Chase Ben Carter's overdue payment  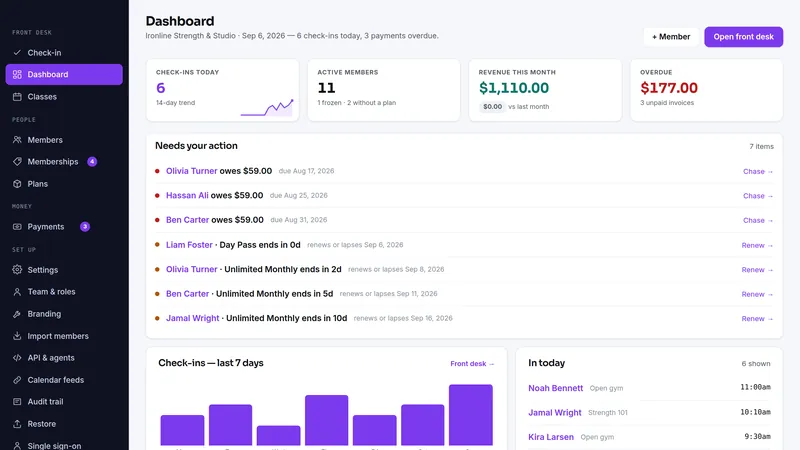pos(758,220)
